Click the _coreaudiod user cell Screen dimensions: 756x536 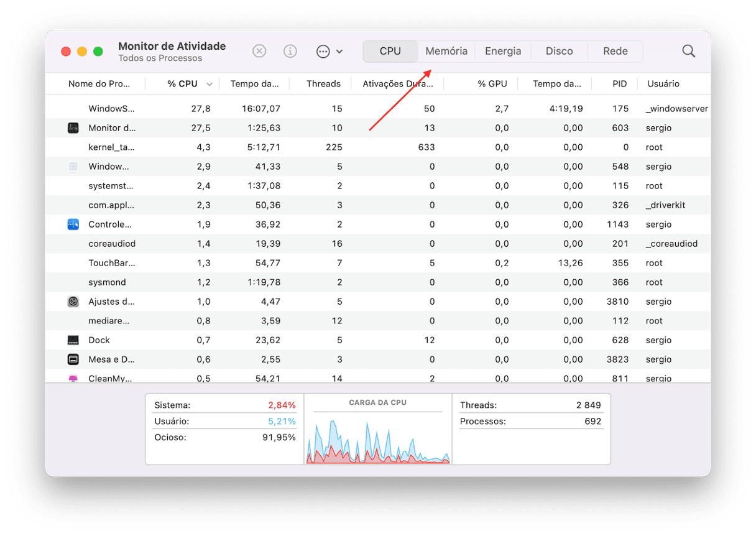tap(671, 244)
